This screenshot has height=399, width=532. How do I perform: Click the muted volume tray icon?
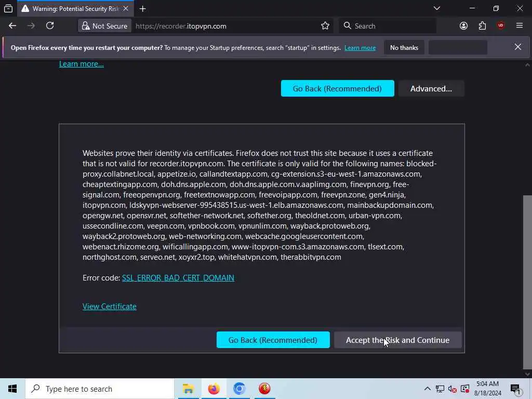click(x=453, y=389)
